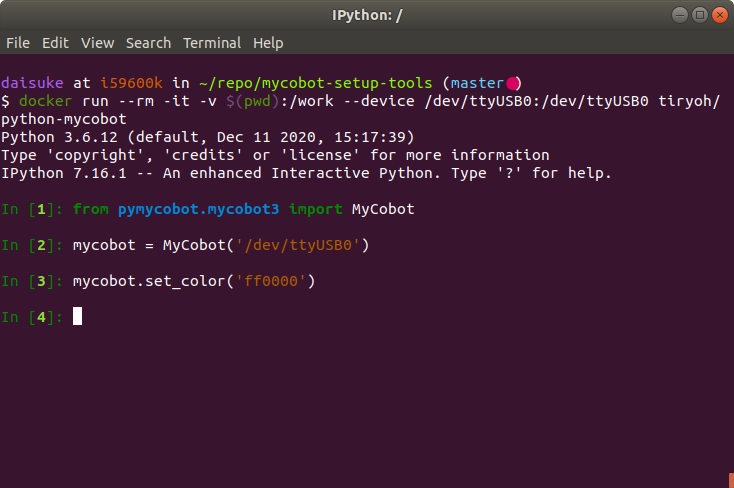This screenshot has width=734, height=488.
Task: Click the 'master' git branch name
Action: click(x=477, y=83)
